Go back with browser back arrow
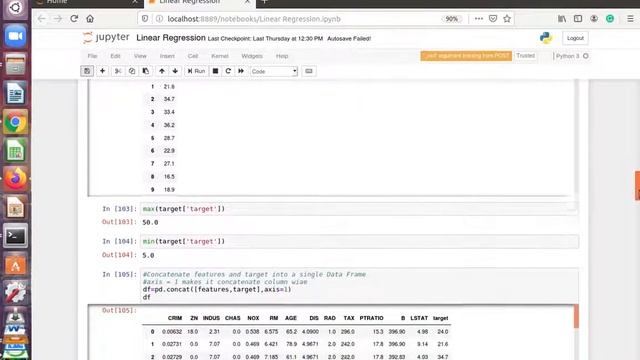 pos(42,19)
